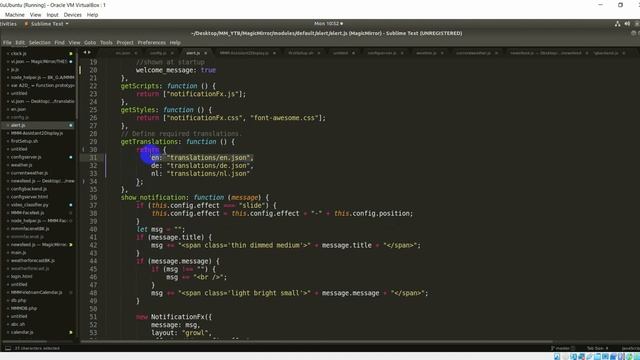This screenshot has height=360, width=640.
Task: Open the clock in the top bar
Action: (x=328, y=24)
